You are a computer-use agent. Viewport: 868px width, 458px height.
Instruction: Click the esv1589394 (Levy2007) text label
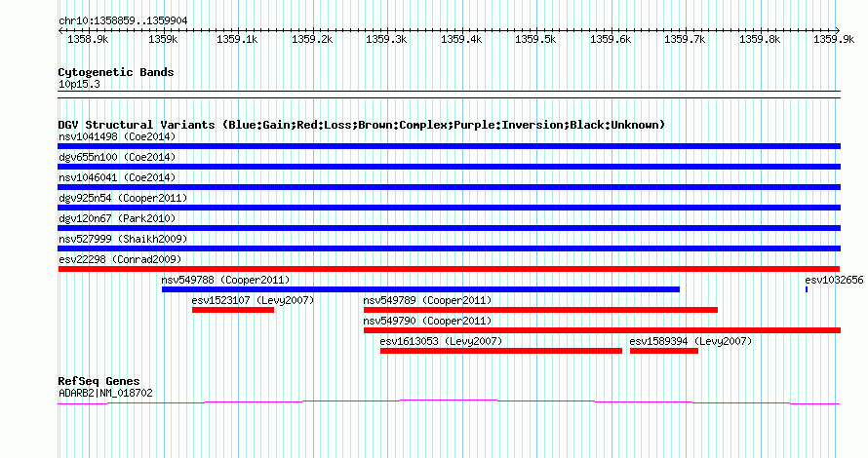coord(690,341)
